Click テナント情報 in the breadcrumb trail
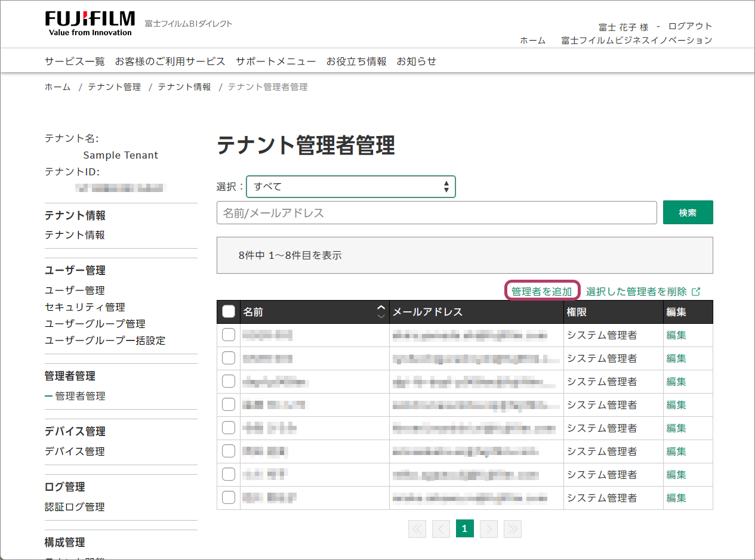Image resolution: width=755 pixels, height=560 pixels. tap(184, 87)
